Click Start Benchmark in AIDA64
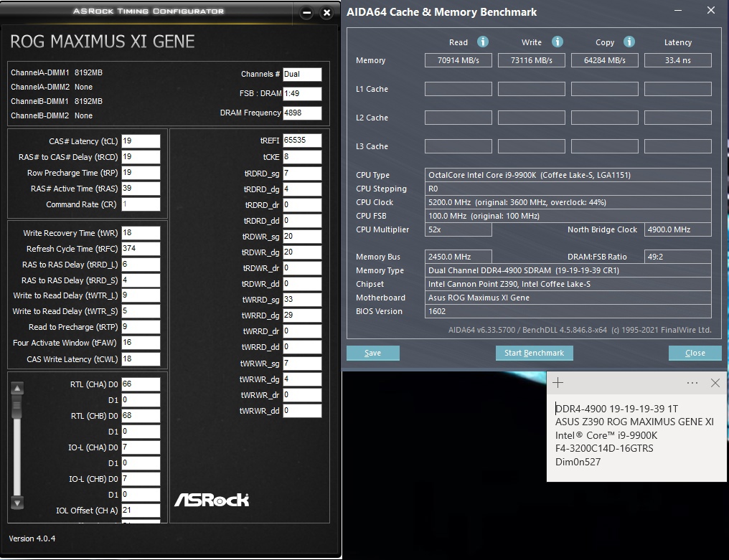This screenshot has width=729, height=560. pyautogui.click(x=535, y=353)
